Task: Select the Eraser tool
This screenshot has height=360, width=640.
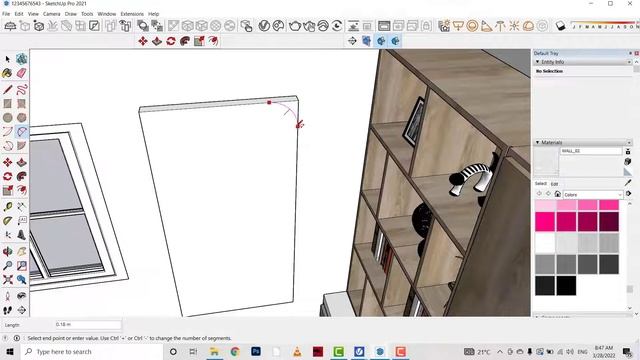Action: (22, 73)
